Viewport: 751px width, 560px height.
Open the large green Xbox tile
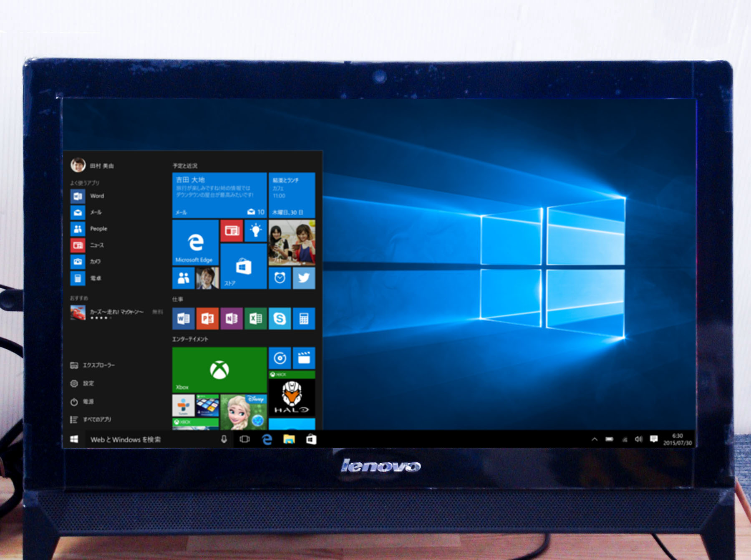coord(219,370)
